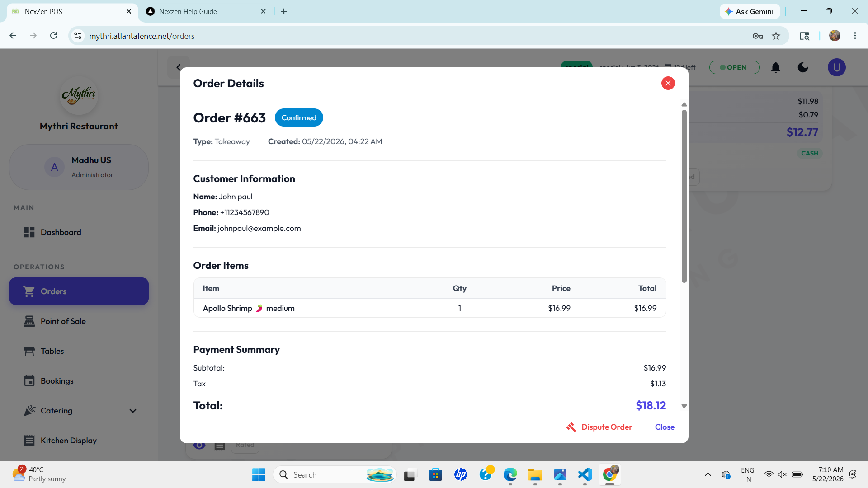This screenshot has height=488, width=868.
Task: Toggle dark mode moon icon
Action: click(x=803, y=67)
